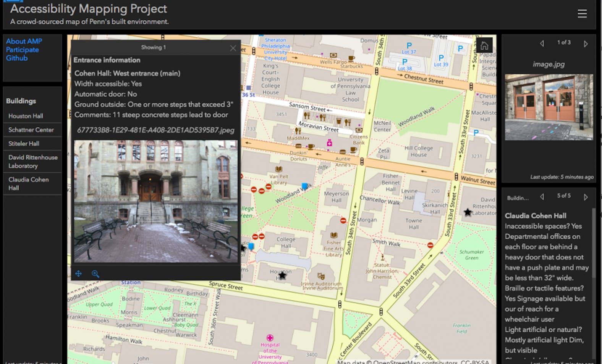Click the Showing 1 popup title
This screenshot has width=602, height=364.
pos(154,47)
